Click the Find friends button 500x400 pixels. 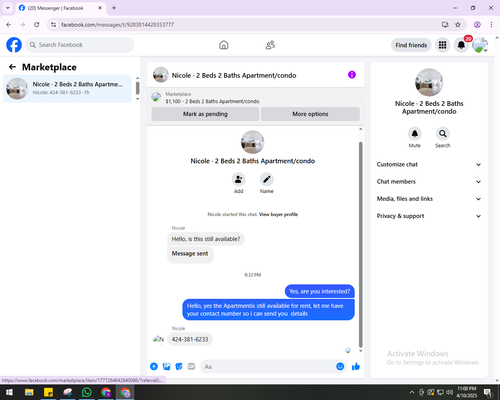click(x=411, y=45)
